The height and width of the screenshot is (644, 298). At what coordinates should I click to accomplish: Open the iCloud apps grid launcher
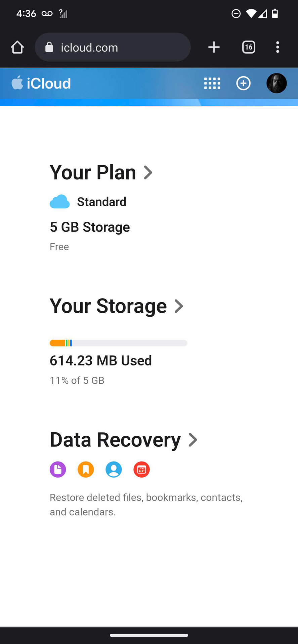(212, 83)
